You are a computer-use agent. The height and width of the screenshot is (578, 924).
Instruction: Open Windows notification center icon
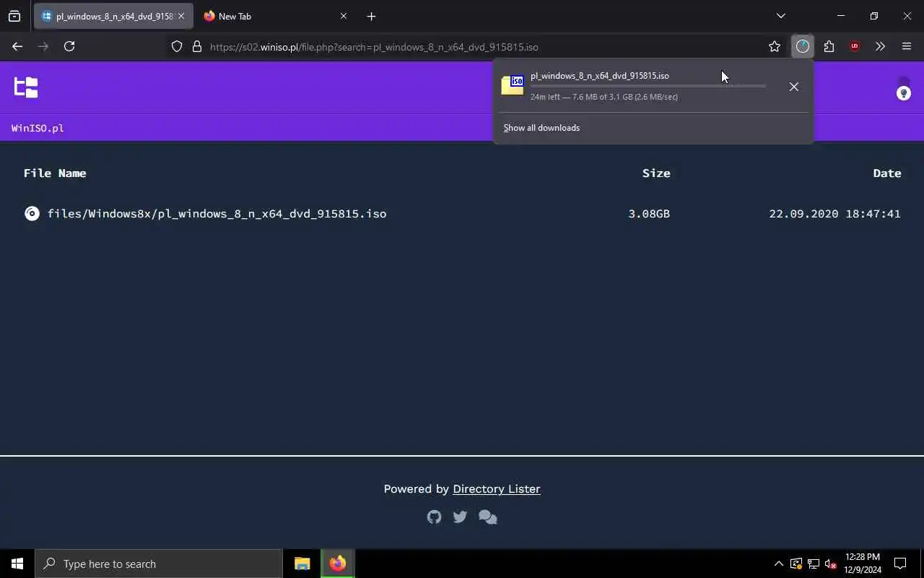point(900,564)
